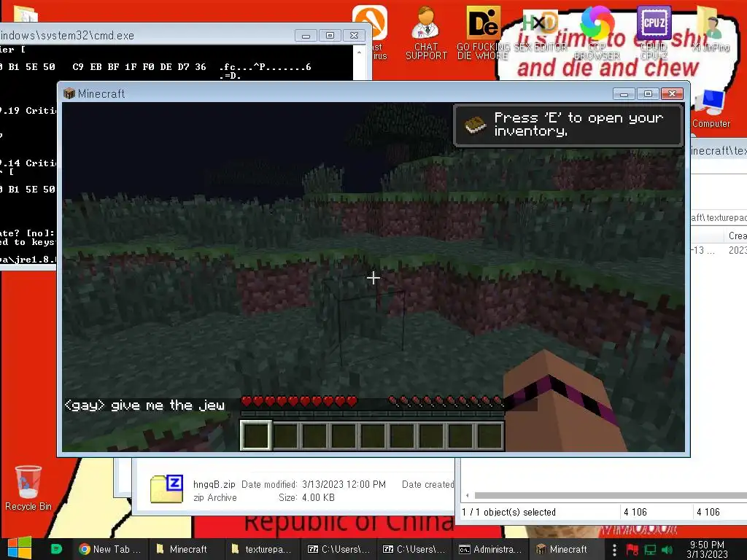Viewport: 747px width, 560px height.
Task: Click horizontal scrollbar left arrow in 7-Zip
Action: [467, 496]
